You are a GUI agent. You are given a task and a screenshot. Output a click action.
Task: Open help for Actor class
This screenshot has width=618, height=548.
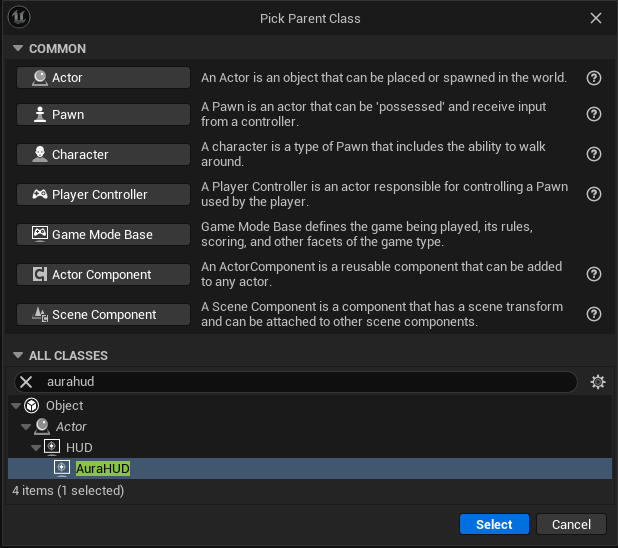tap(593, 78)
